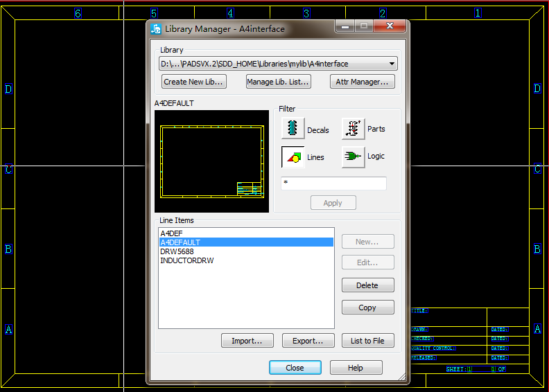The height and width of the screenshot is (392, 549).
Task: Click the SHEET label in the title block
Action: pyautogui.click(x=456, y=369)
